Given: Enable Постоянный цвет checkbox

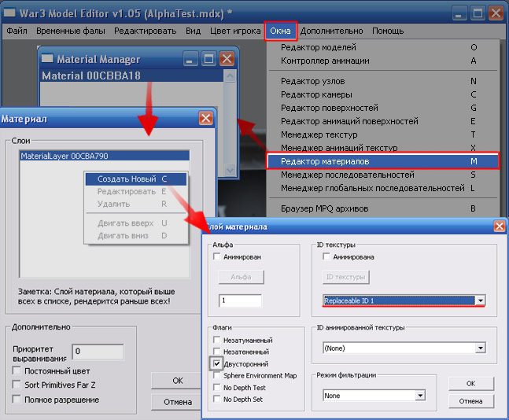Looking at the screenshot, I should (x=17, y=370).
